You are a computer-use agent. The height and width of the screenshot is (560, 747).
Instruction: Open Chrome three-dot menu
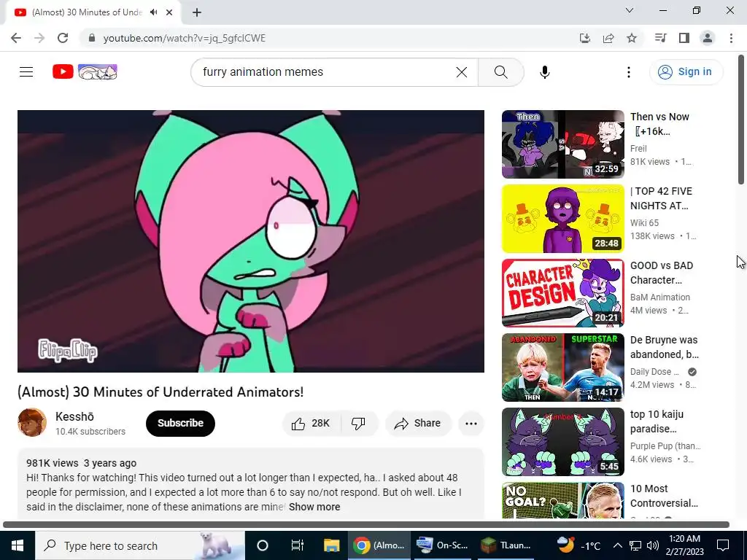731,38
